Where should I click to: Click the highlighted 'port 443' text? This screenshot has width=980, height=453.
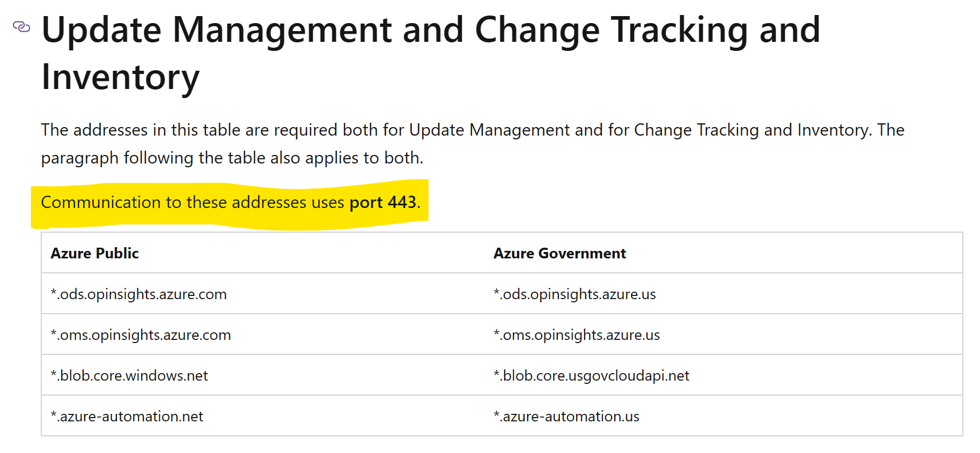pos(383,202)
